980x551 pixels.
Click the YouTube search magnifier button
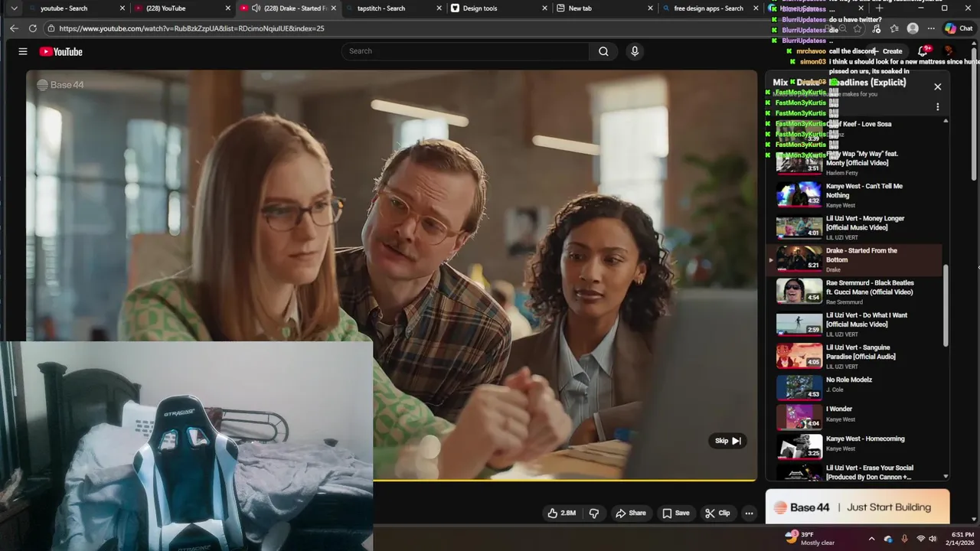point(603,51)
